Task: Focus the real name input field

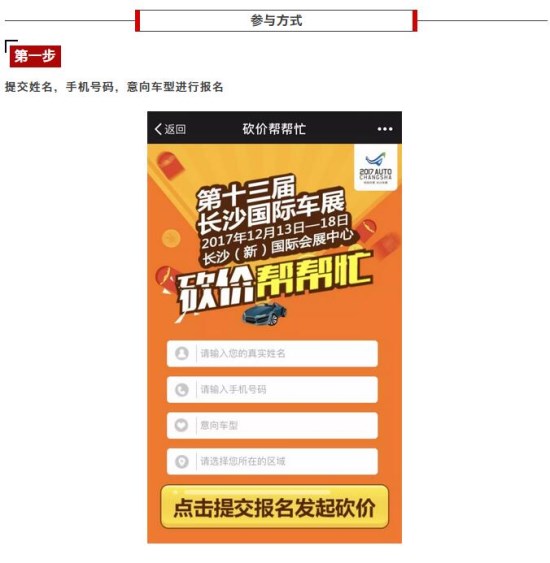Action: coord(272,354)
